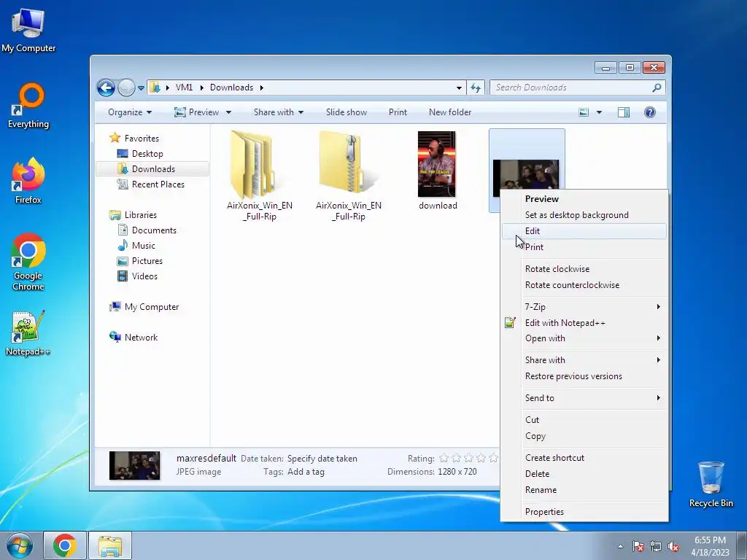The height and width of the screenshot is (560, 747).
Task: Open the network tray icon
Action: pos(656,547)
